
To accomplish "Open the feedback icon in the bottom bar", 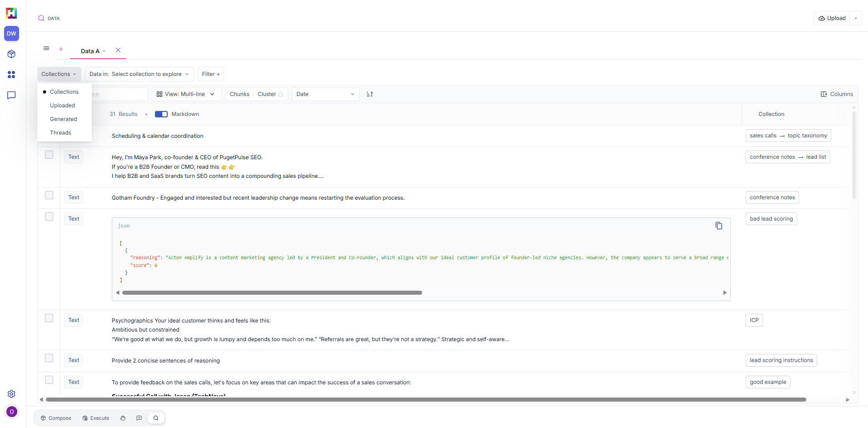I will coord(139,418).
